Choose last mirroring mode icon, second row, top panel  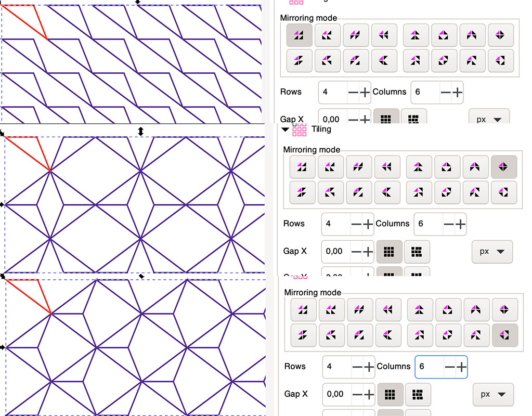tap(500, 61)
